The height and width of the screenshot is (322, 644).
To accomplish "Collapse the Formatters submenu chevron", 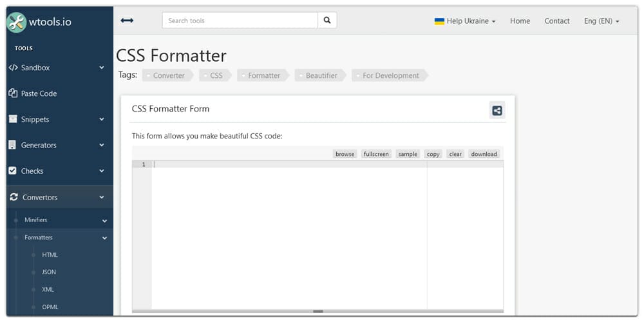I will pos(105,238).
